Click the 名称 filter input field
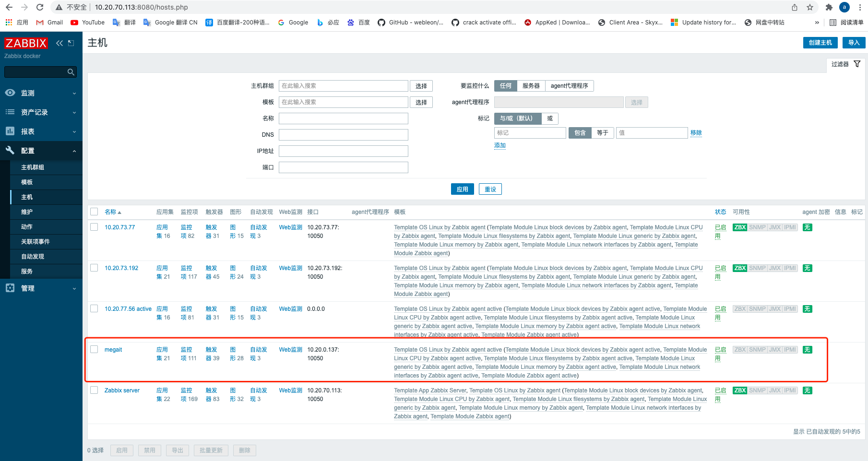This screenshot has height=461, width=868. (x=344, y=118)
